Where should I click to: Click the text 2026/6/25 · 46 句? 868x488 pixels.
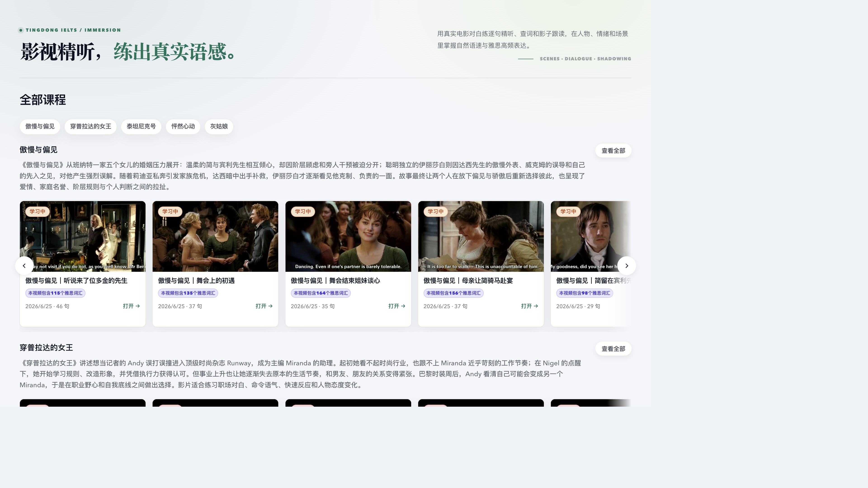pyautogui.click(x=47, y=306)
